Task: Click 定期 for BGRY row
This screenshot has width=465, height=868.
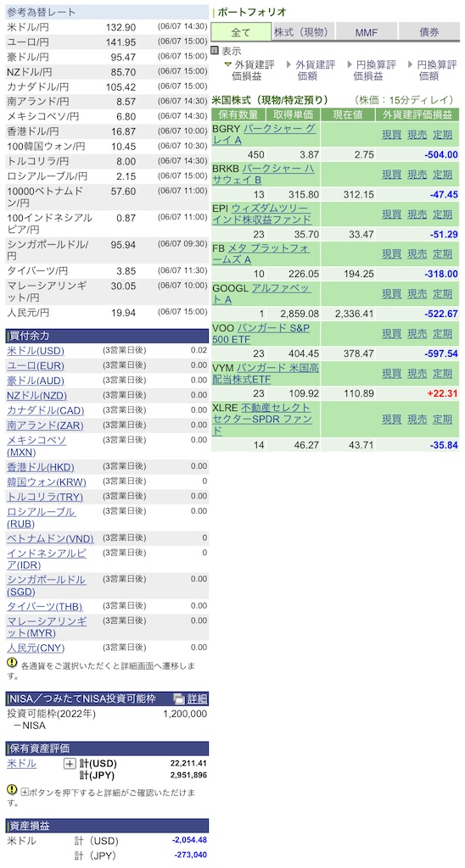Action: coord(443,135)
